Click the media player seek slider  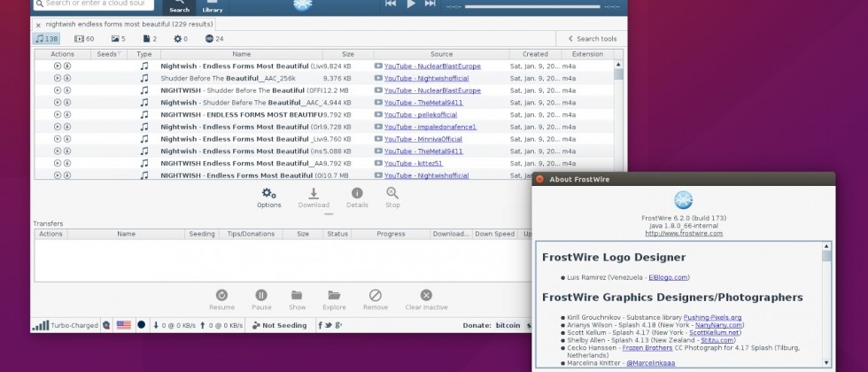pyautogui.click(x=531, y=6)
